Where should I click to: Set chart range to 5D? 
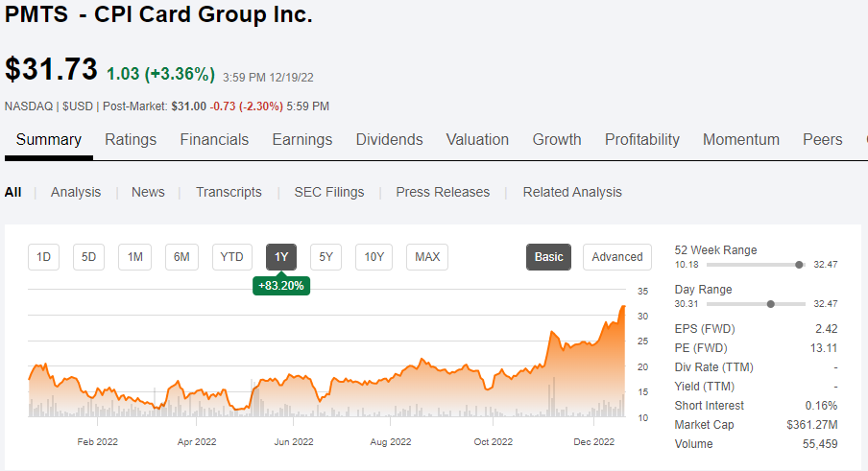(x=88, y=257)
